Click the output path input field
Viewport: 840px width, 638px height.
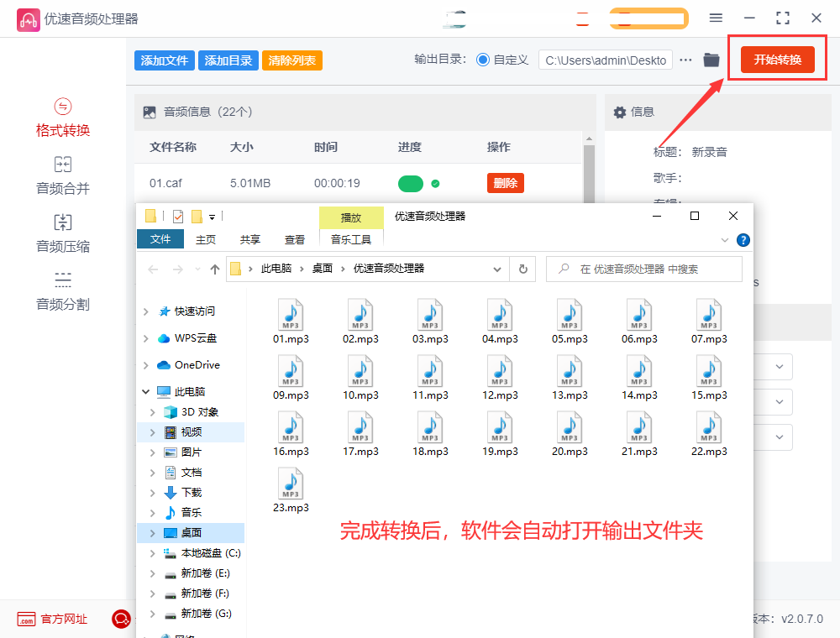click(606, 60)
